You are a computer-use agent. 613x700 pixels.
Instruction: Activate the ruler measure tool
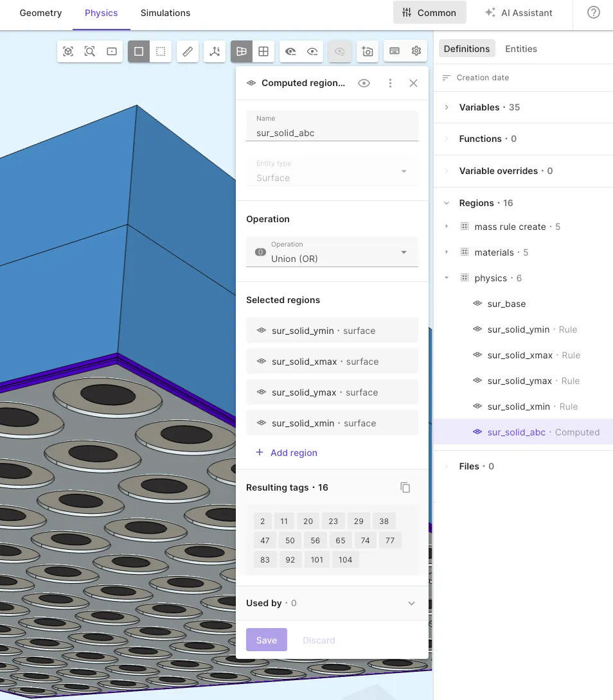coord(188,51)
